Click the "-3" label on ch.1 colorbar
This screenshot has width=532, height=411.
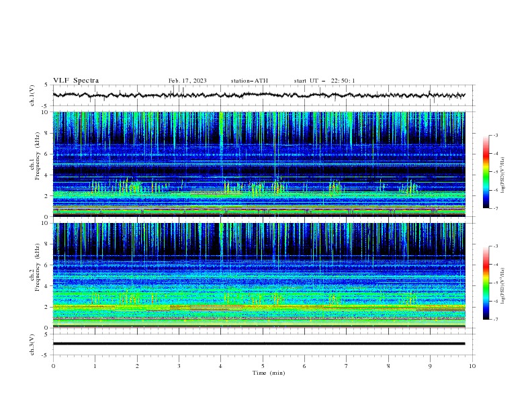496,135
